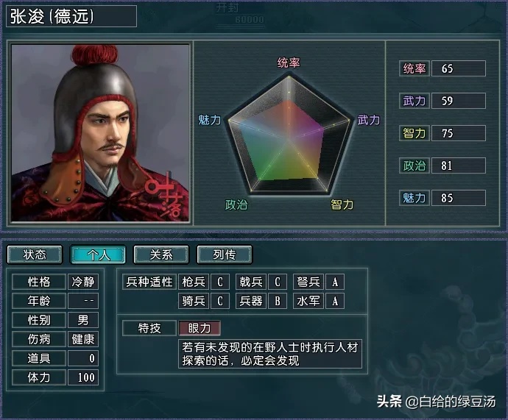Screen dimensions: 508x420
Task: Select the 统率 stat label box
Action: [x=414, y=68]
